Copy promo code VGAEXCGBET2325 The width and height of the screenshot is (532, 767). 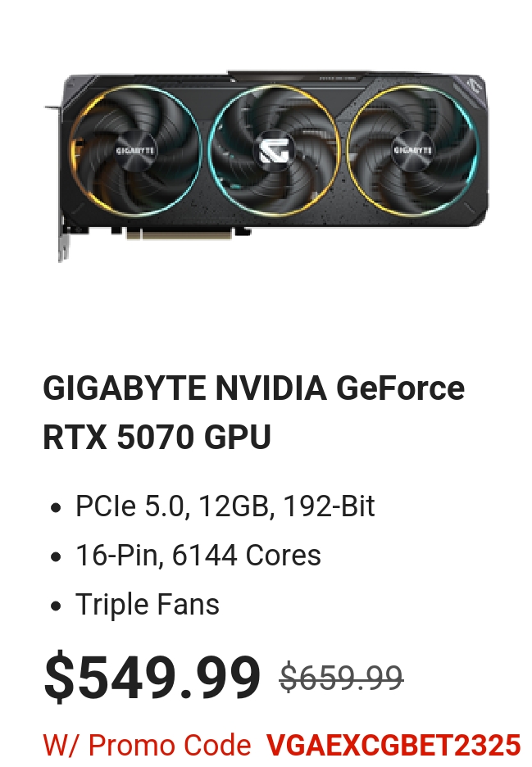(393, 745)
